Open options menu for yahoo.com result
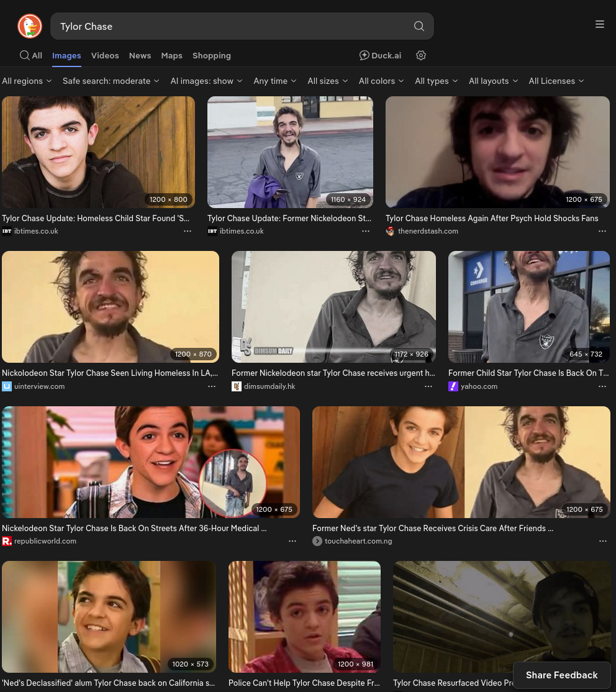 [602, 386]
